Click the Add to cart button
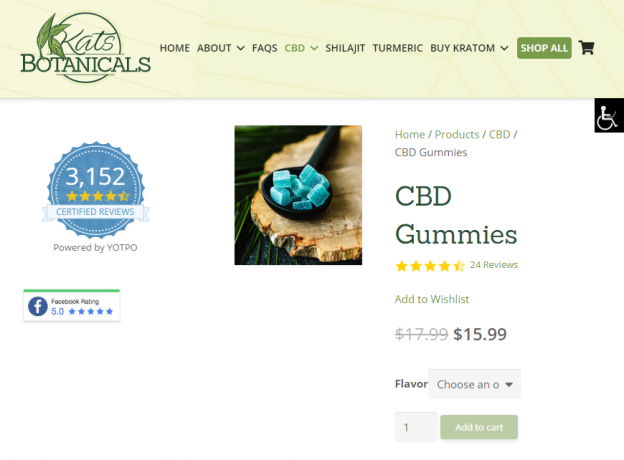Image resolution: width=624 pixels, height=460 pixels. click(479, 427)
